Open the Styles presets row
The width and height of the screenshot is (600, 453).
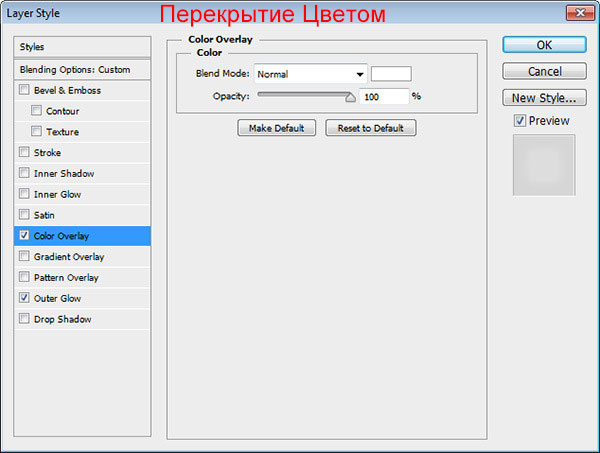82,47
